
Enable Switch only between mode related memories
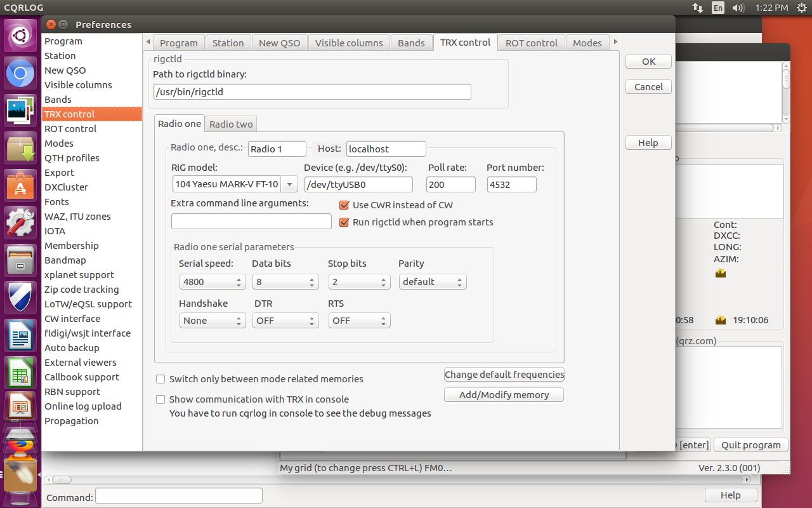pos(160,379)
